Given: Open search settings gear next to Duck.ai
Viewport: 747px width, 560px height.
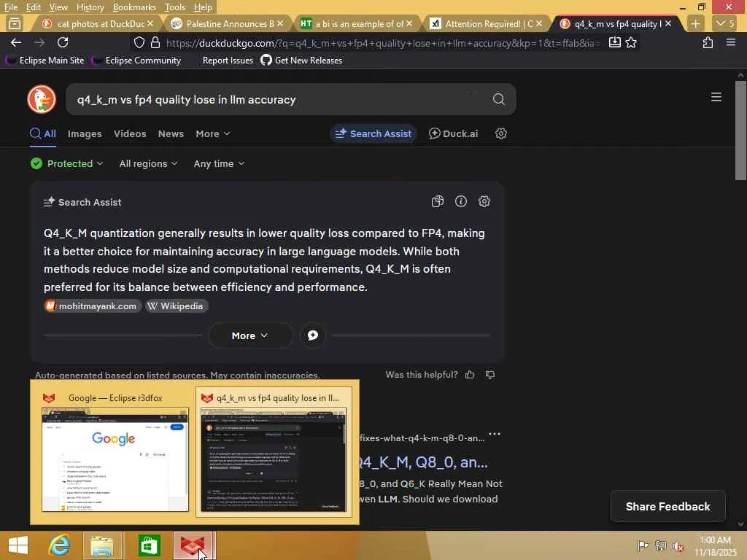Looking at the screenshot, I should pos(500,134).
